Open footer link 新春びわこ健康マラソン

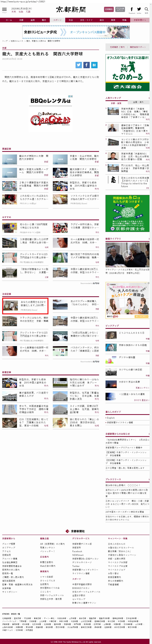pos(84,603)
